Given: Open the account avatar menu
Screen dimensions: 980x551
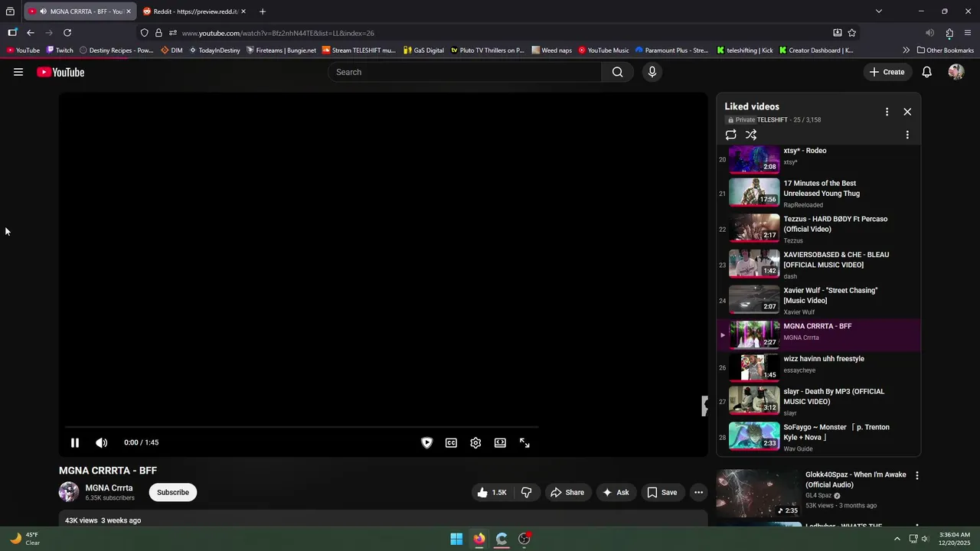Looking at the screenshot, I should 955,72.
